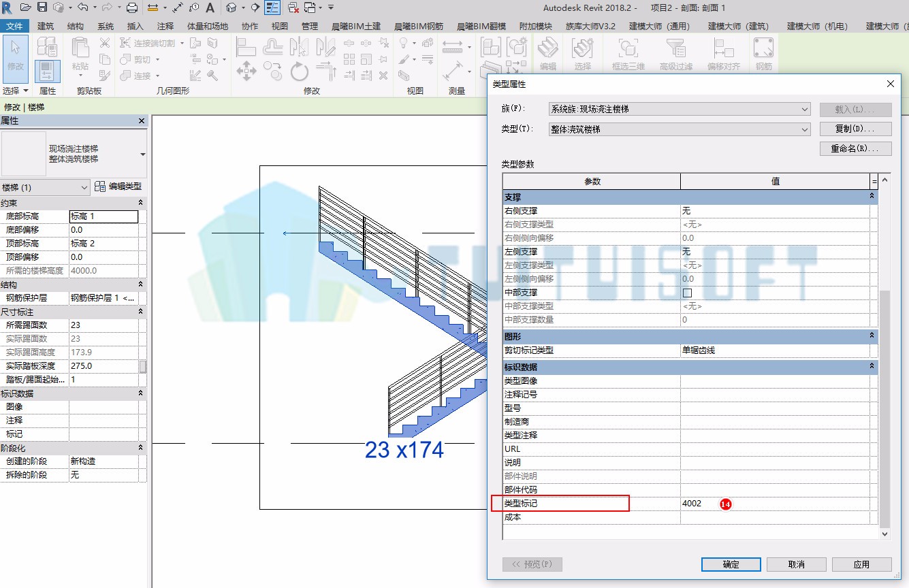Toggle the 中部支撑 checkbox
909x588 pixels.
coord(687,293)
